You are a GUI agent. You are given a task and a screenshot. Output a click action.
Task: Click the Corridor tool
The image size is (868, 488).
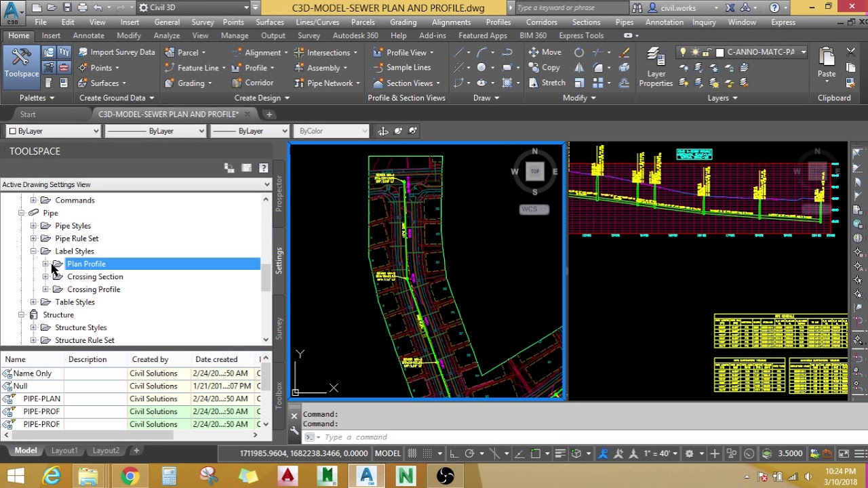pyautogui.click(x=252, y=83)
